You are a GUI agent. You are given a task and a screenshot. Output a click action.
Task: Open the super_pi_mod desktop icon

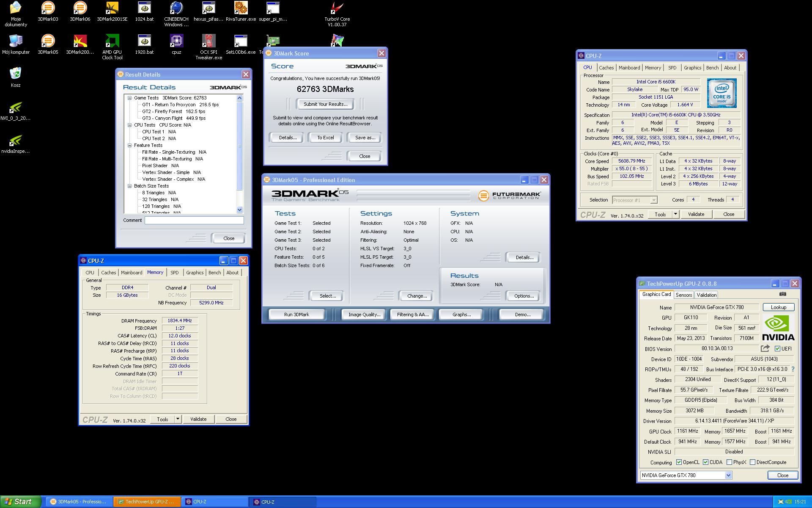273,11
